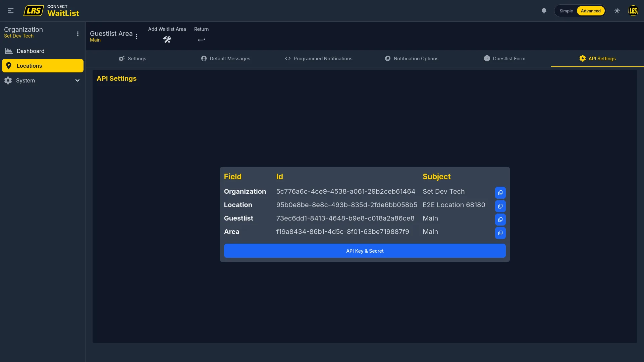The image size is (644, 362).
Task: Copy the Guestlist Id
Action: click(500, 220)
